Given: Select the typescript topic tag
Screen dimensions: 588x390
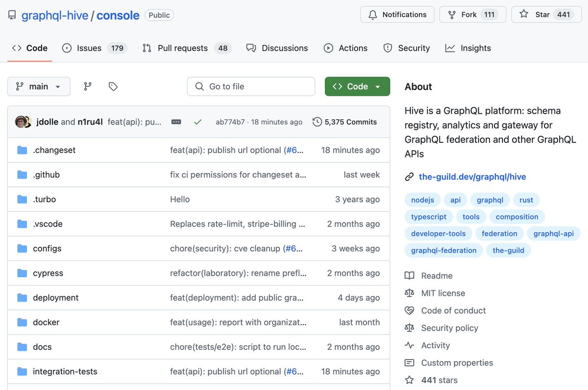Looking at the screenshot, I should (x=429, y=217).
